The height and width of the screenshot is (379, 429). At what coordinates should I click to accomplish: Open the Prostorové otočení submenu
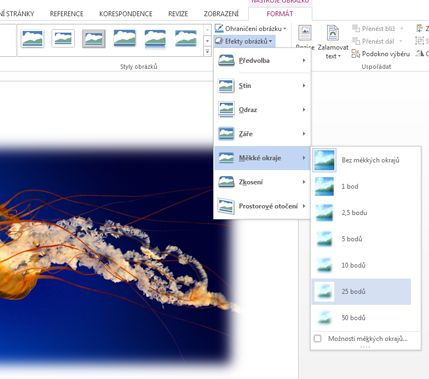(262, 206)
